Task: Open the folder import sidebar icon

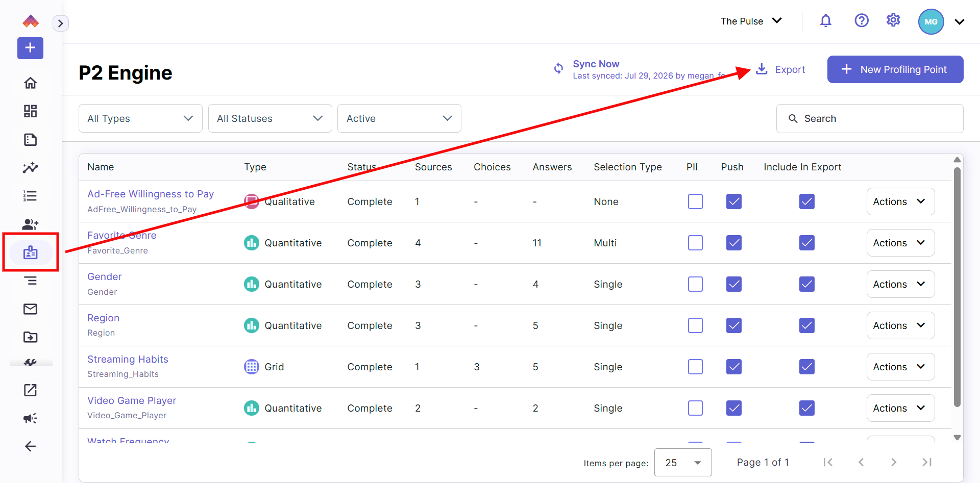Action: 31,337
